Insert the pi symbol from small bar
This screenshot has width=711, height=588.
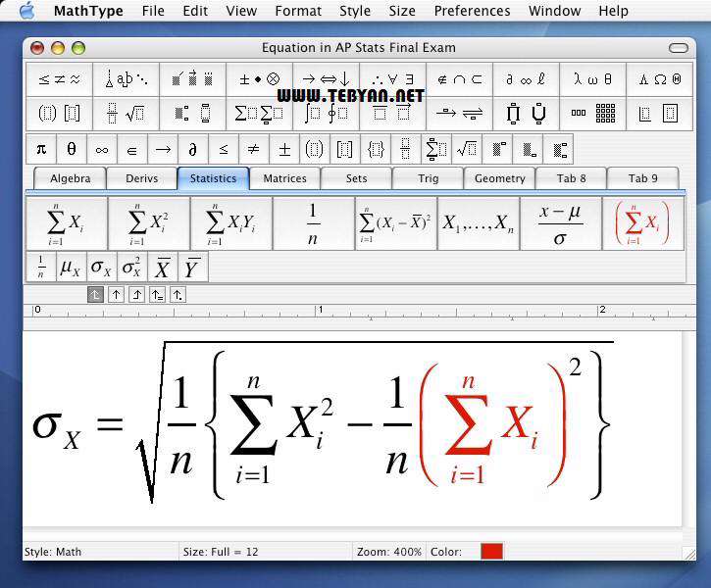point(41,149)
